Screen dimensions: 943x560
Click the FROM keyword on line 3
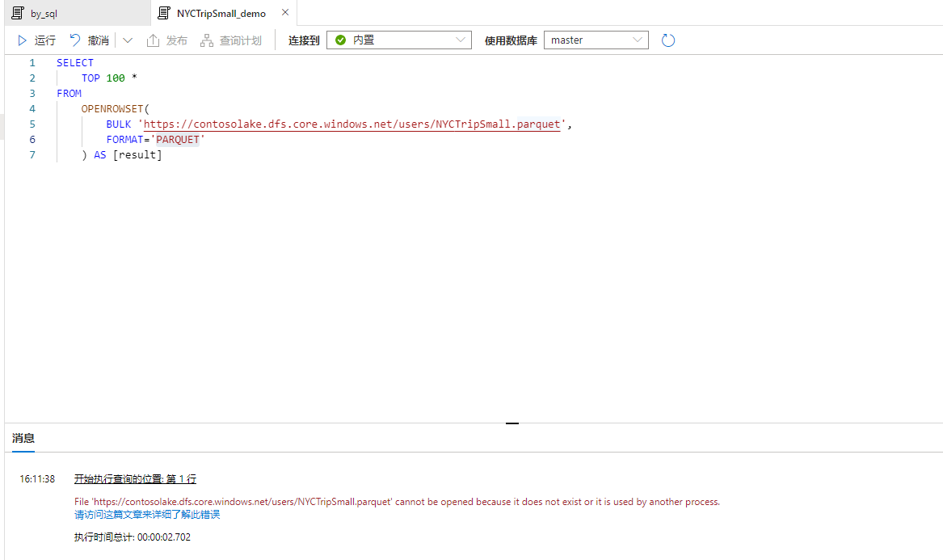69,93
